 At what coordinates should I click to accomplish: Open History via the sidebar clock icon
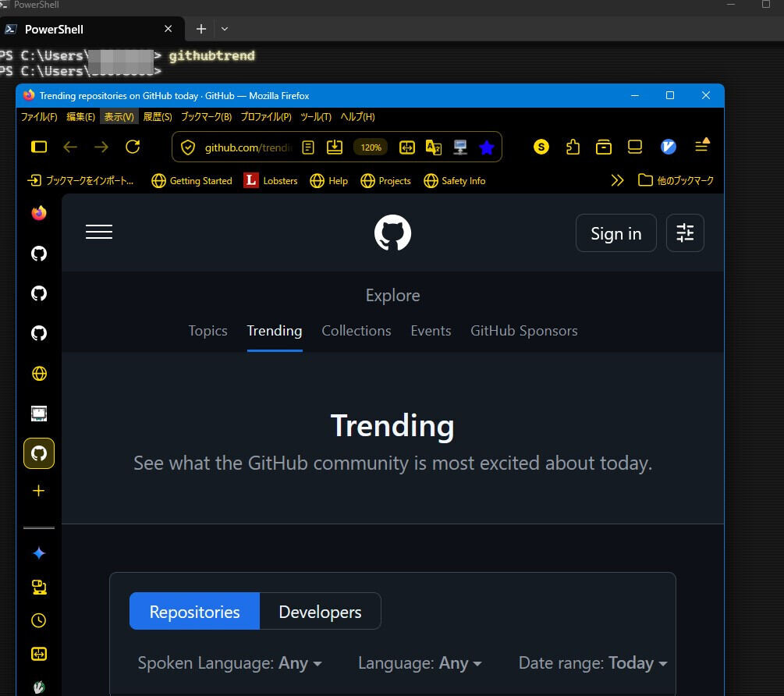(39, 620)
